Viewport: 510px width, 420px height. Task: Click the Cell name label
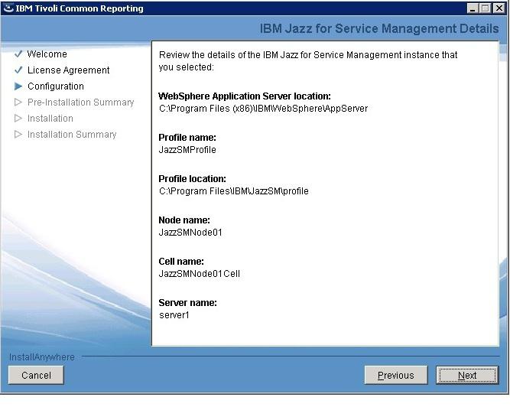[181, 262]
